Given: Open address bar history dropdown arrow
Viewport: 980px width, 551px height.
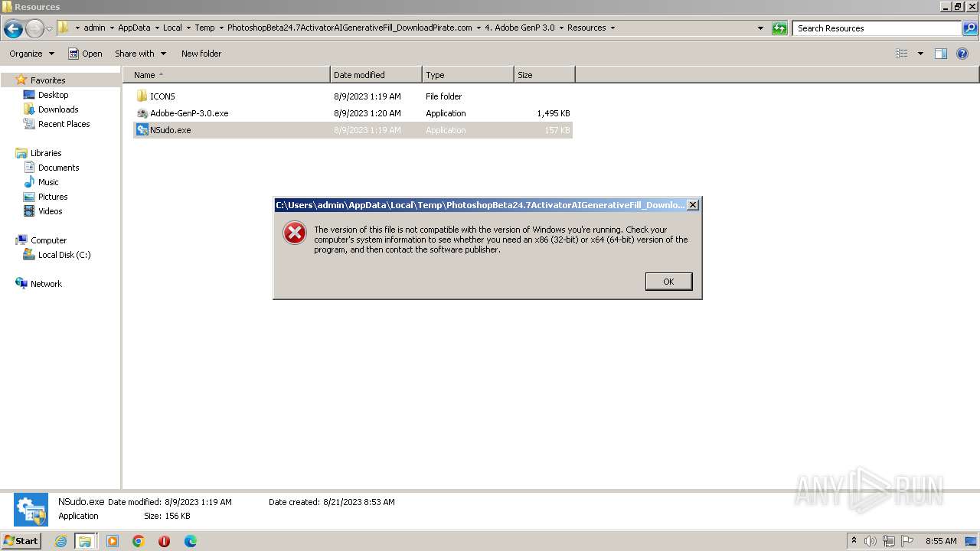Looking at the screenshot, I should (x=760, y=28).
